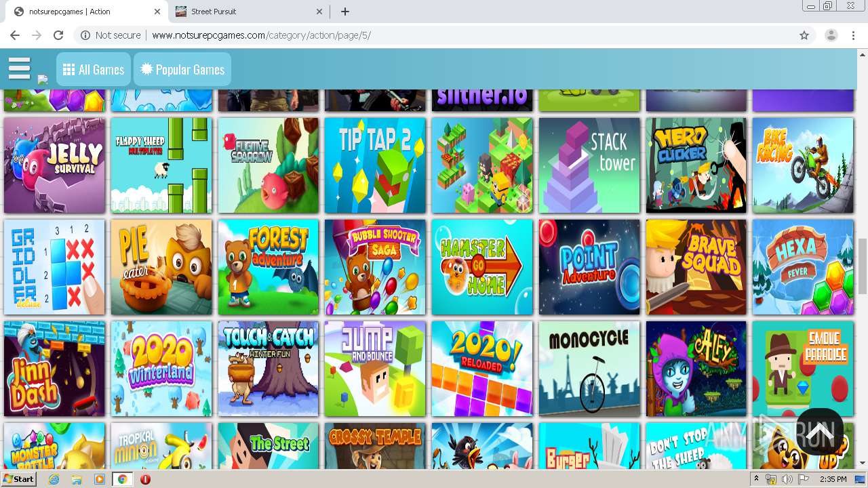
Task: Open a new browser tab
Action: (345, 12)
